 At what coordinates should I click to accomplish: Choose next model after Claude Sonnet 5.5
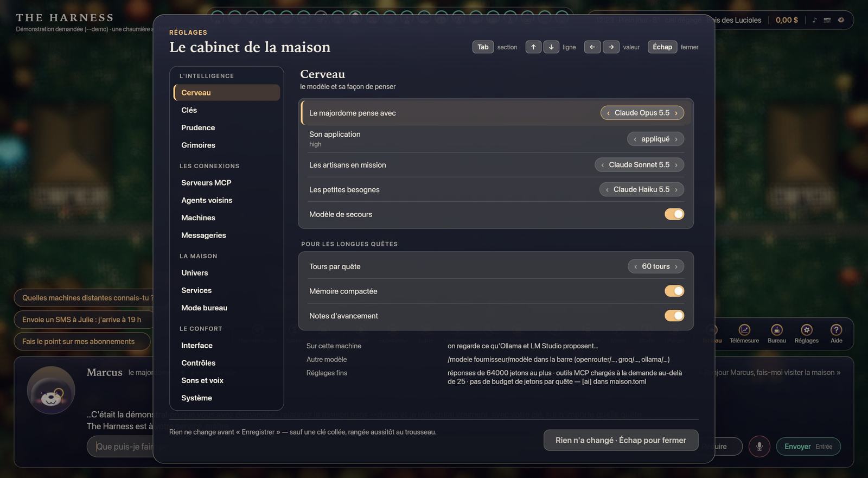(676, 165)
